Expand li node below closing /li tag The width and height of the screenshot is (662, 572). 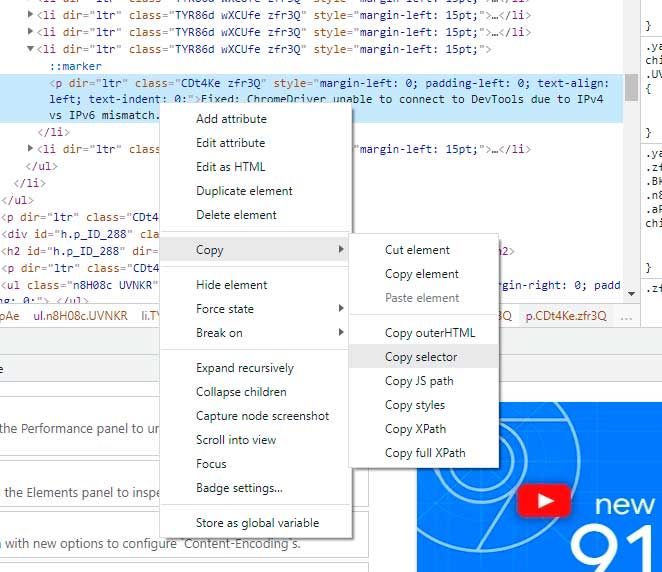pos(30,148)
